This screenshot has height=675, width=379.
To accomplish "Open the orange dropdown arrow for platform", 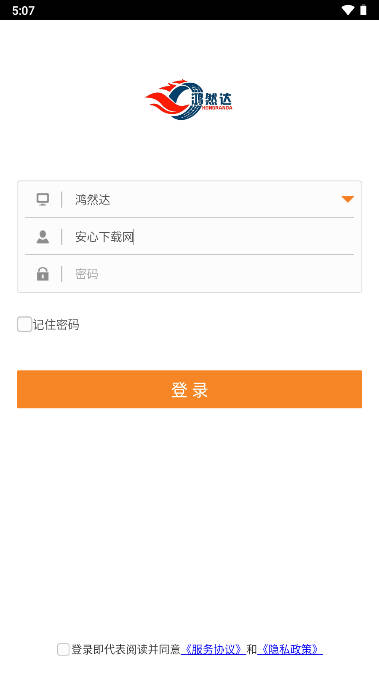I will (x=348, y=199).
